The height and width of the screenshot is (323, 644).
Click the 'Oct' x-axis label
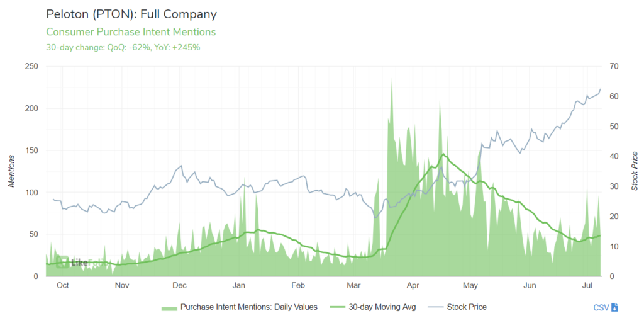coord(62,286)
